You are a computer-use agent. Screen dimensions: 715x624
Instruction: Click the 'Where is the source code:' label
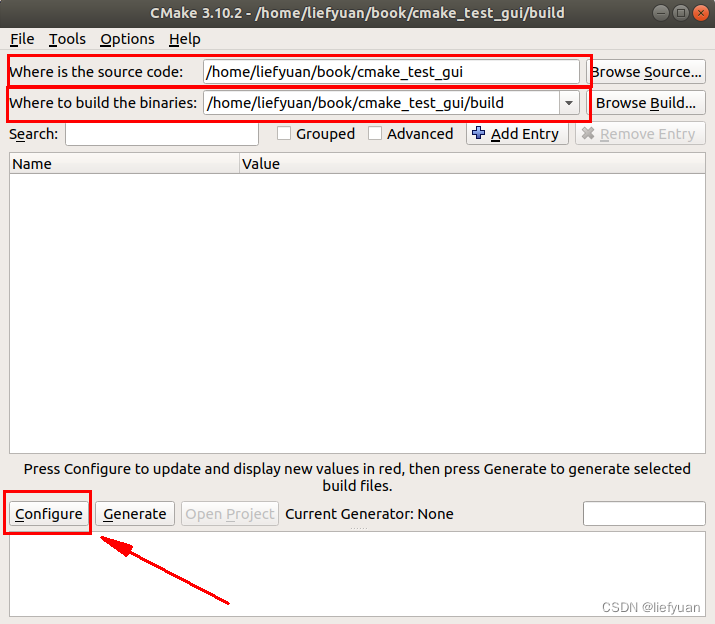96,72
